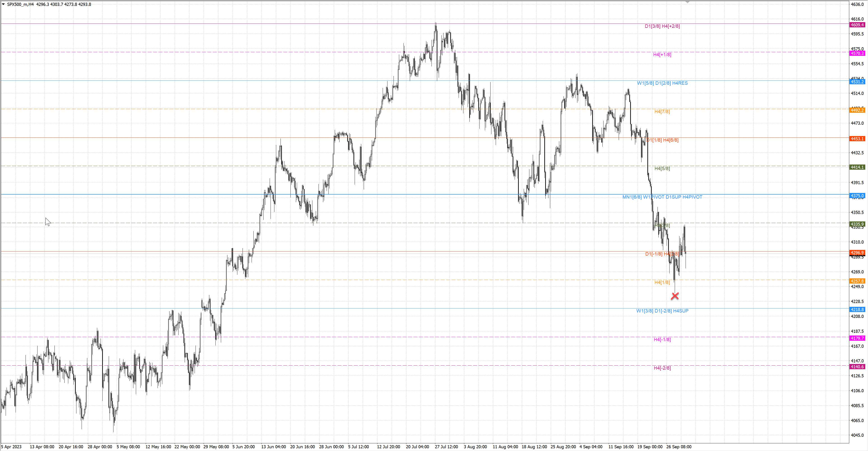The height and width of the screenshot is (451, 868).
Task: Click the 4140.6 price tag on axis
Action: tap(857, 366)
